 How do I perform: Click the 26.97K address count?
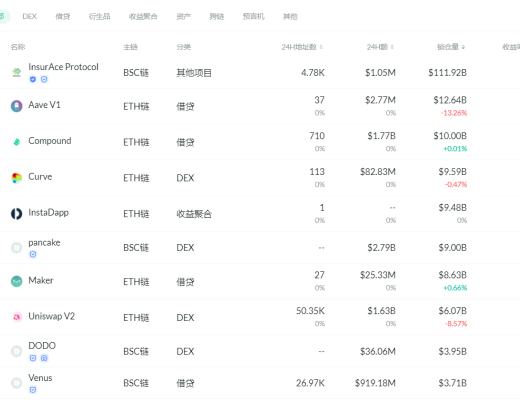pyautogui.click(x=310, y=383)
